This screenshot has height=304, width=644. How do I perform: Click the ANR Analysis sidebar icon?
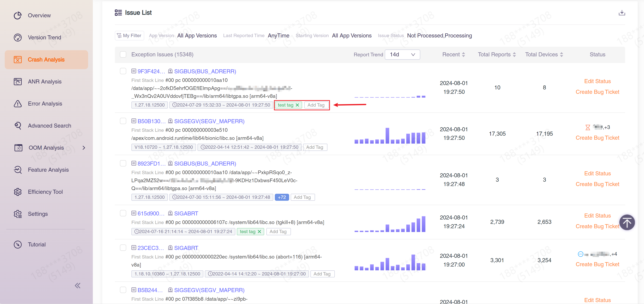(x=17, y=82)
